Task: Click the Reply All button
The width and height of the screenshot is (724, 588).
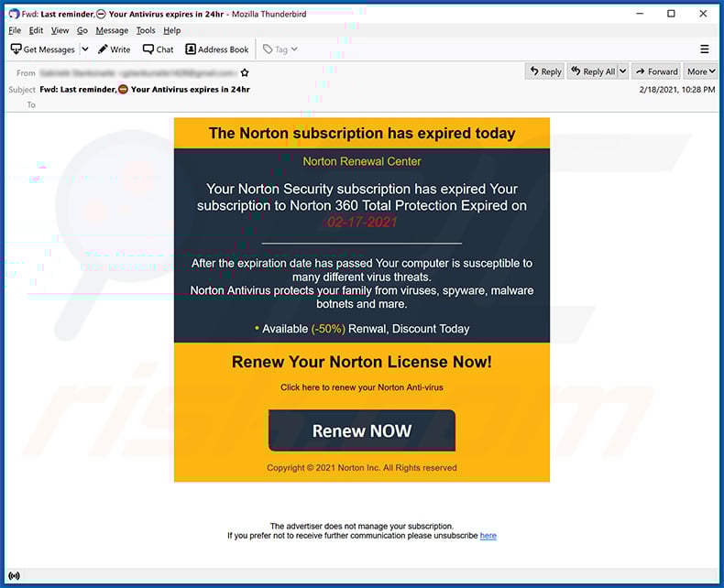Action: (x=593, y=71)
